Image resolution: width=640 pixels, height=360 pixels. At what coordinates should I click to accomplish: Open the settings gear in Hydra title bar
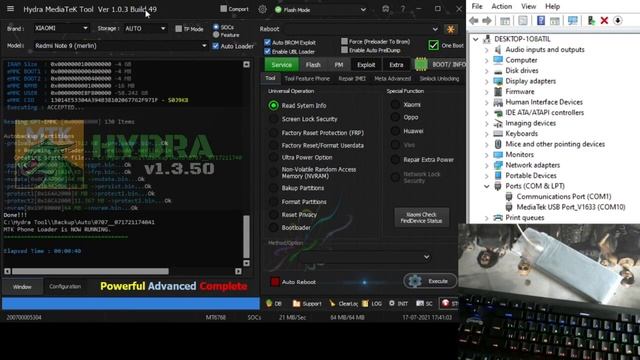262,9
